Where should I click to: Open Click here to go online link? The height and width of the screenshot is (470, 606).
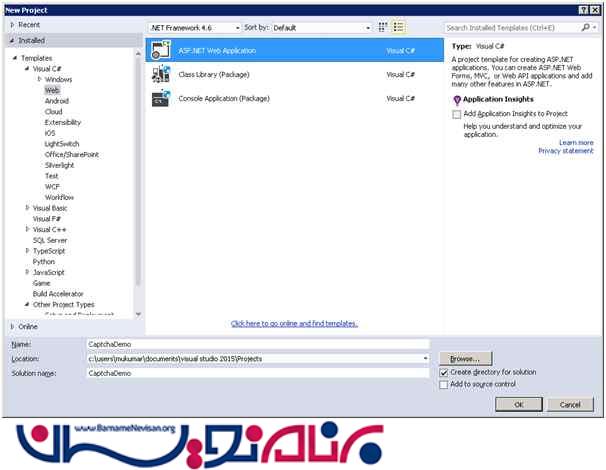294,324
